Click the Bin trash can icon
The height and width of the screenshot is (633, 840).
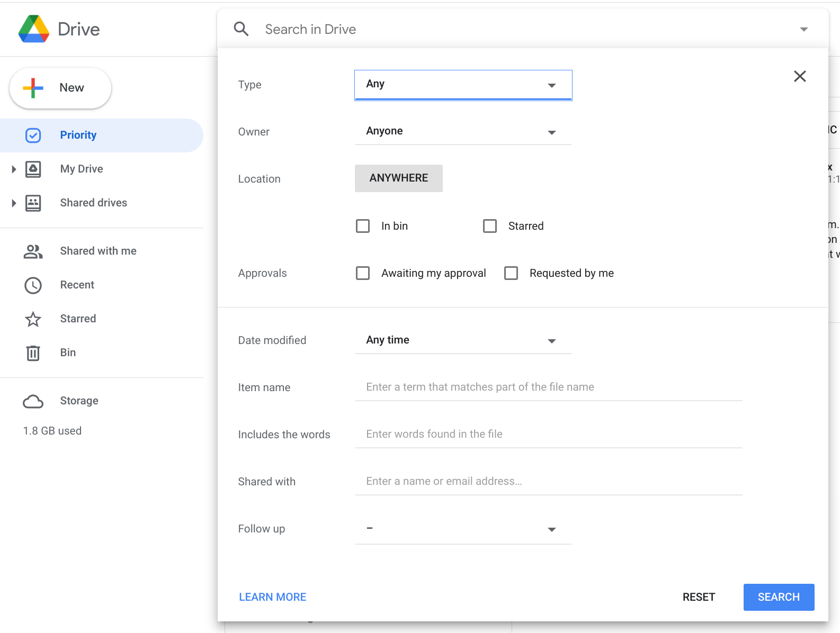point(33,353)
